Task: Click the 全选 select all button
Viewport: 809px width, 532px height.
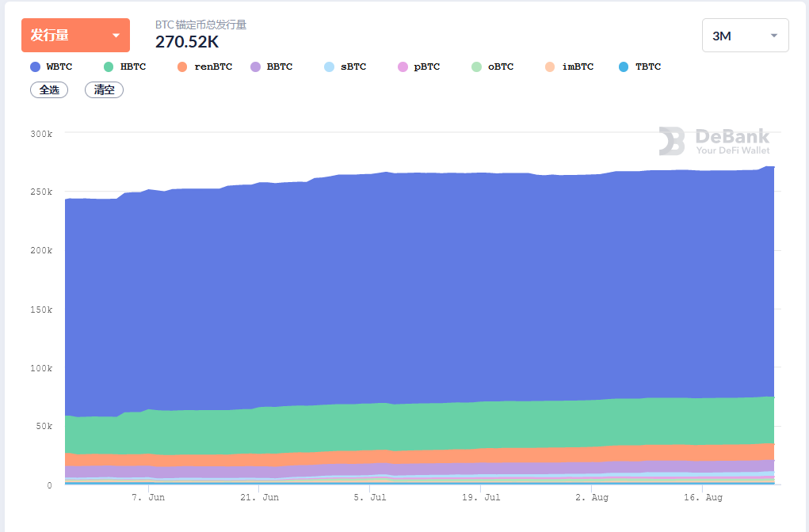Action: (x=49, y=90)
